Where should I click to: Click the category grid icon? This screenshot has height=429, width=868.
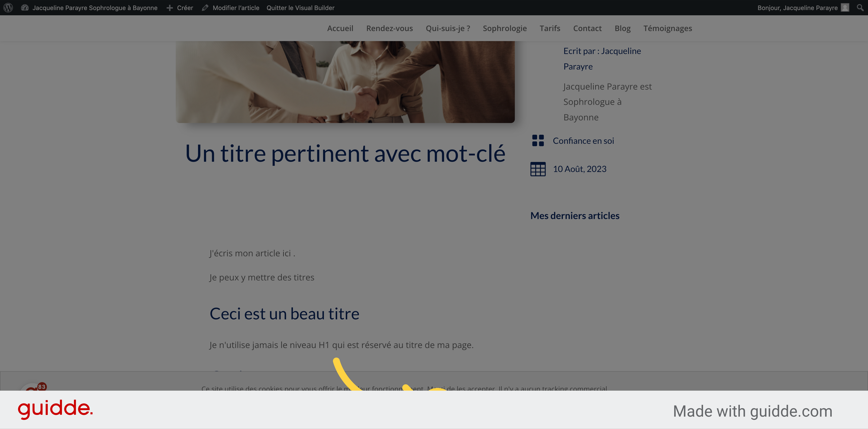pos(538,141)
